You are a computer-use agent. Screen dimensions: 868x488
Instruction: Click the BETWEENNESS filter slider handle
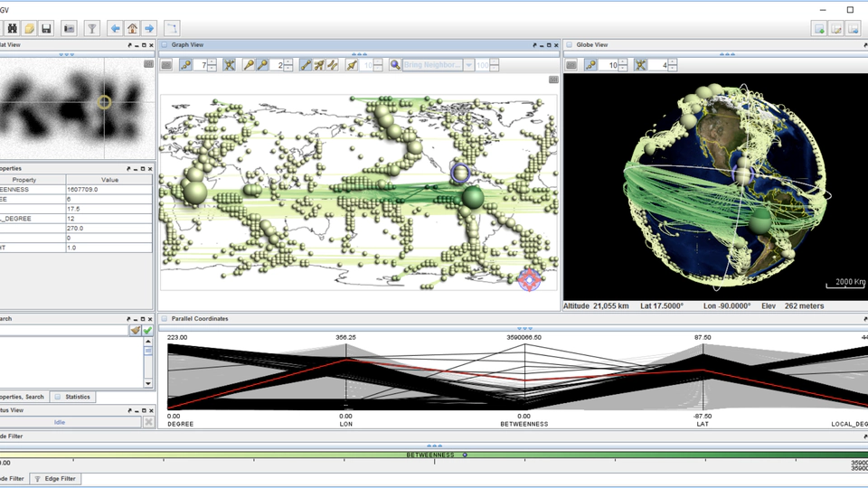pos(465,455)
